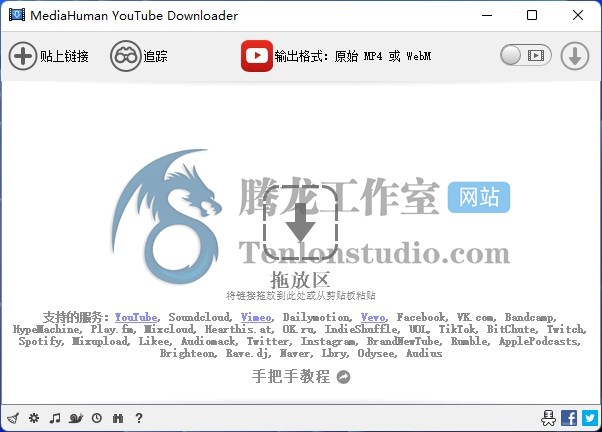
Task: Click the red YouTube output format icon
Action: pos(257,56)
